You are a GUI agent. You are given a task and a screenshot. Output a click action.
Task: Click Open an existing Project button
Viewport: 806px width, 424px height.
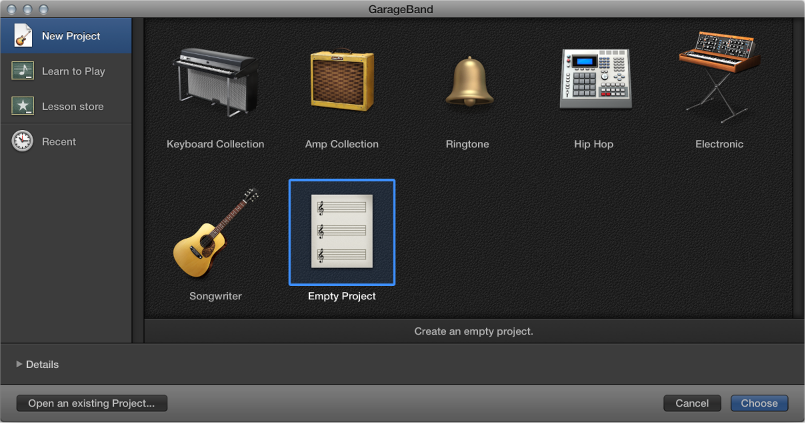point(92,403)
